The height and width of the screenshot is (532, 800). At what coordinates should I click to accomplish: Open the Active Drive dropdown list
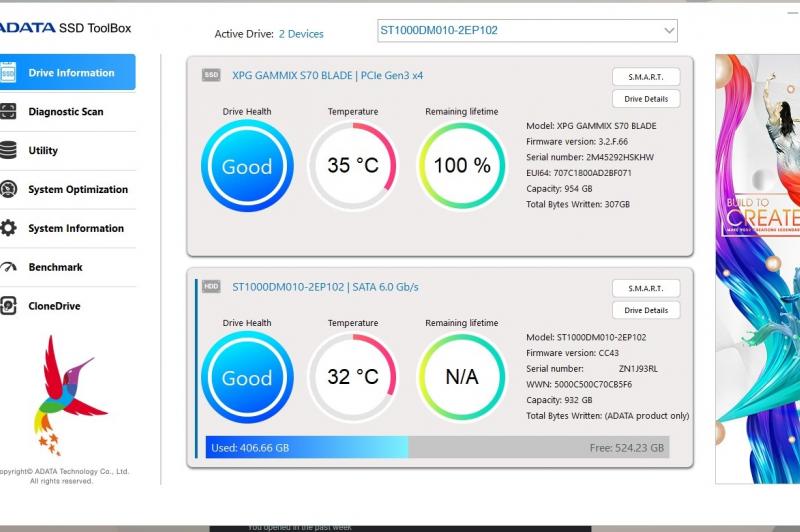pos(526,31)
